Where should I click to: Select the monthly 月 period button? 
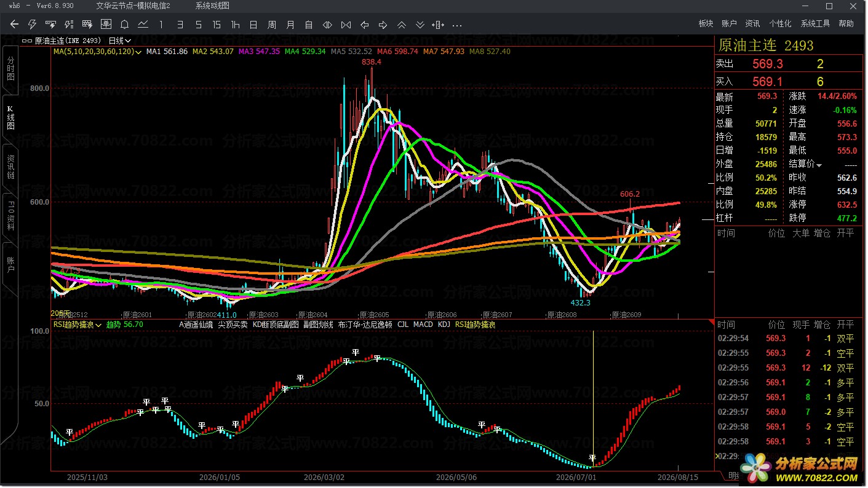(x=290, y=25)
